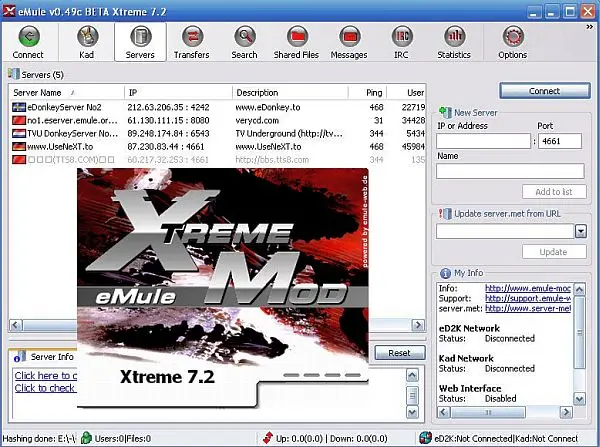Click the Port field showing 4661
The height and width of the screenshot is (447, 600).
click(x=560, y=141)
